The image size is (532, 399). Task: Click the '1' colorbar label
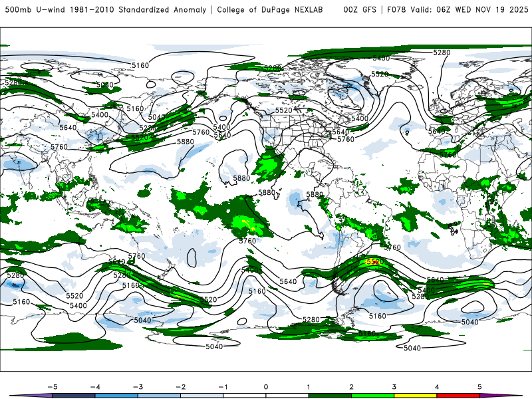coord(309,387)
